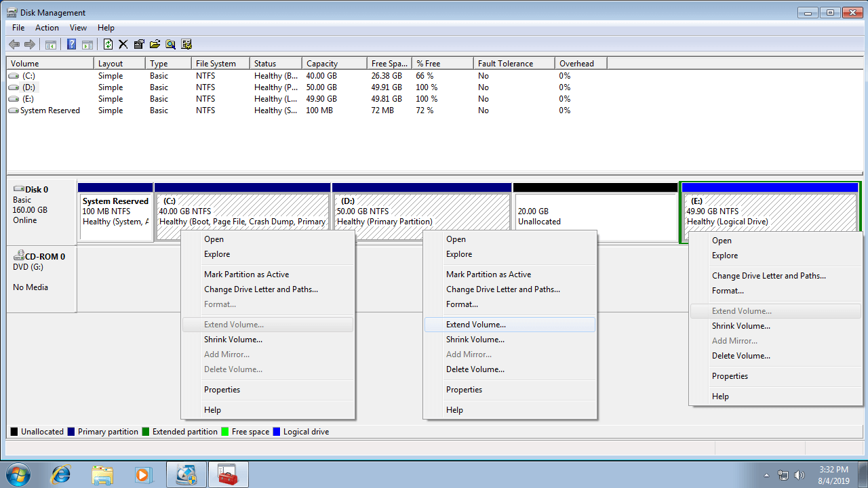Open the Windows Start menu orb
Viewport: 868px width, 488px height.
[x=18, y=474]
